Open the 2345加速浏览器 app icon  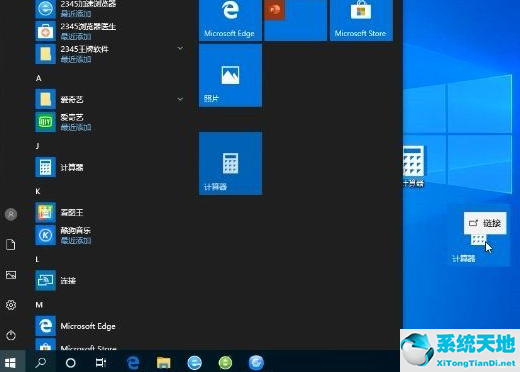pos(45,8)
